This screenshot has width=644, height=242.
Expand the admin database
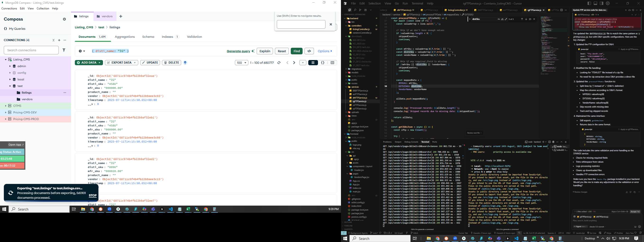pos(10,66)
